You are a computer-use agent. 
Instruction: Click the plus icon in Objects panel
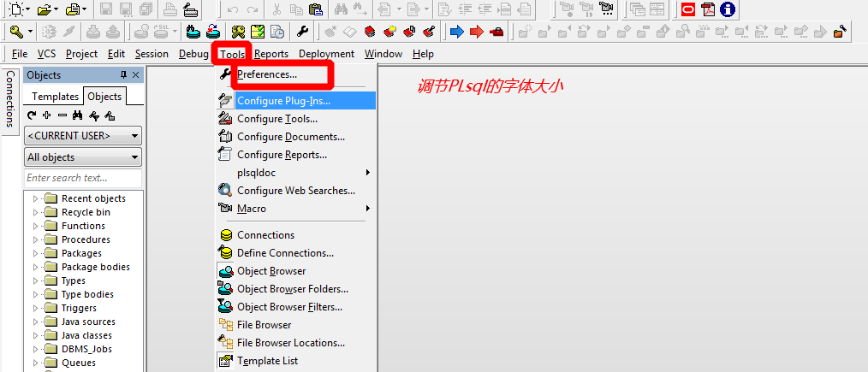47,115
